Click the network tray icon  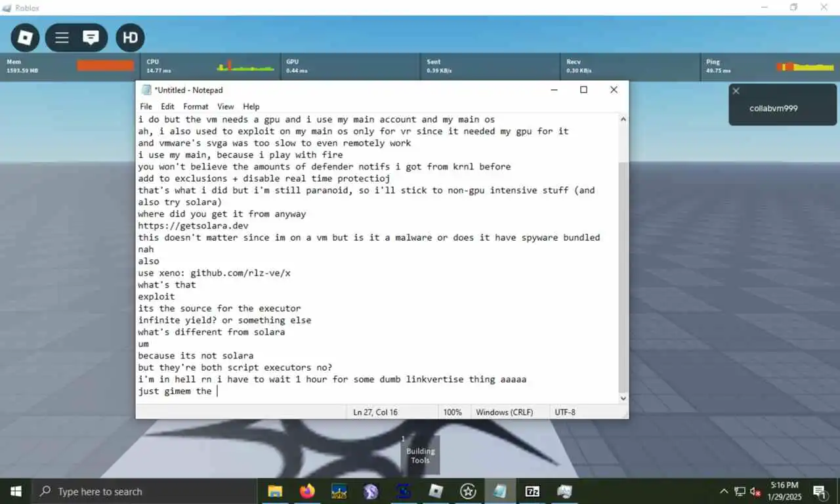[x=740, y=491]
